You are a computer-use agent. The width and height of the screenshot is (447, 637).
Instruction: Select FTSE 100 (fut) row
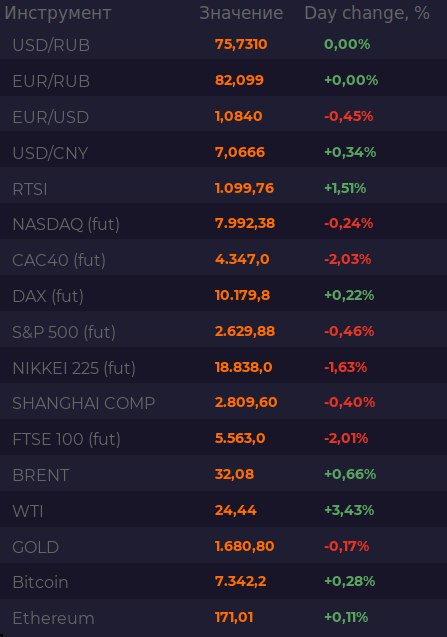coord(224,439)
